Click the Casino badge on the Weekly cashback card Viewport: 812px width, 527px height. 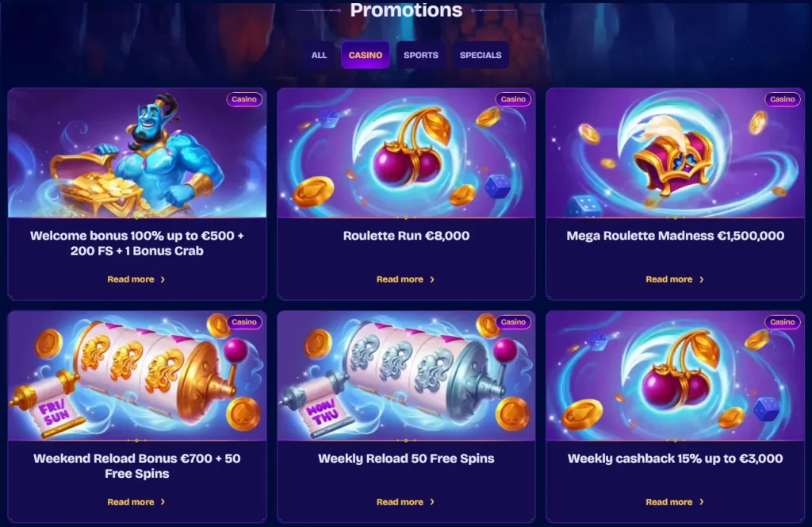tap(782, 321)
